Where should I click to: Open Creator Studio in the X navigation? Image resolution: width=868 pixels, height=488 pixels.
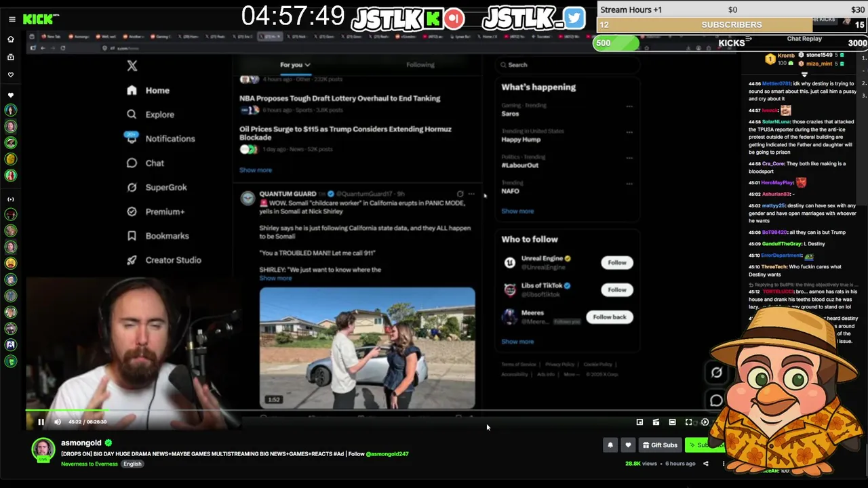pyautogui.click(x=163, y=260)
